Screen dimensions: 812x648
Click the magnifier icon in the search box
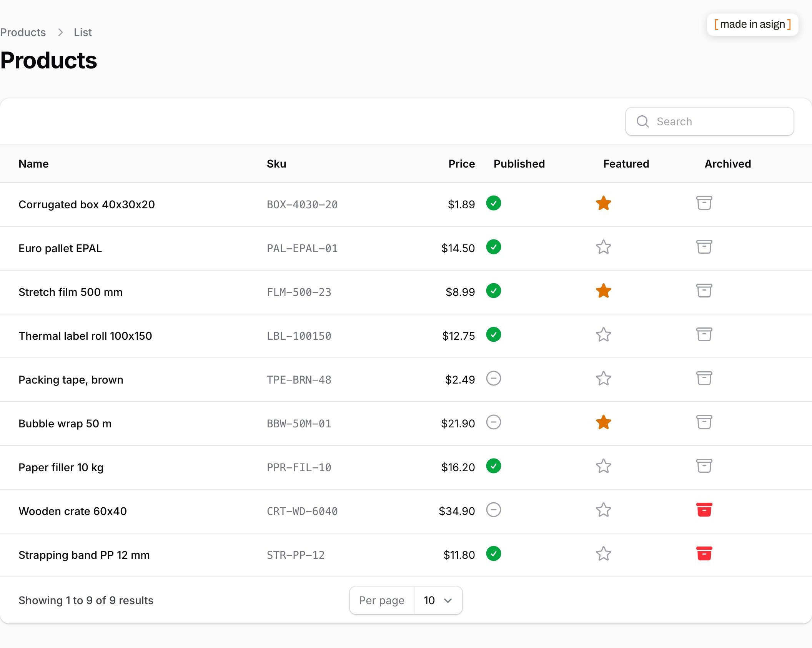pos(642,121)
